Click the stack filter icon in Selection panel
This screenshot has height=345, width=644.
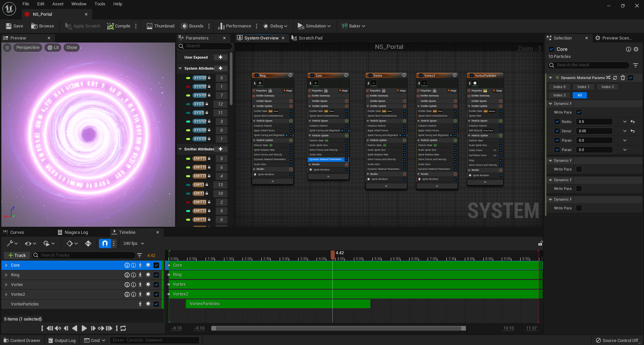pyautogui.click(x=636, y=65)
